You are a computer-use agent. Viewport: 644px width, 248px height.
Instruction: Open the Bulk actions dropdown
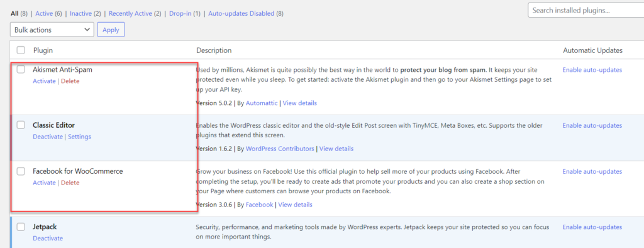click(52, 30)
